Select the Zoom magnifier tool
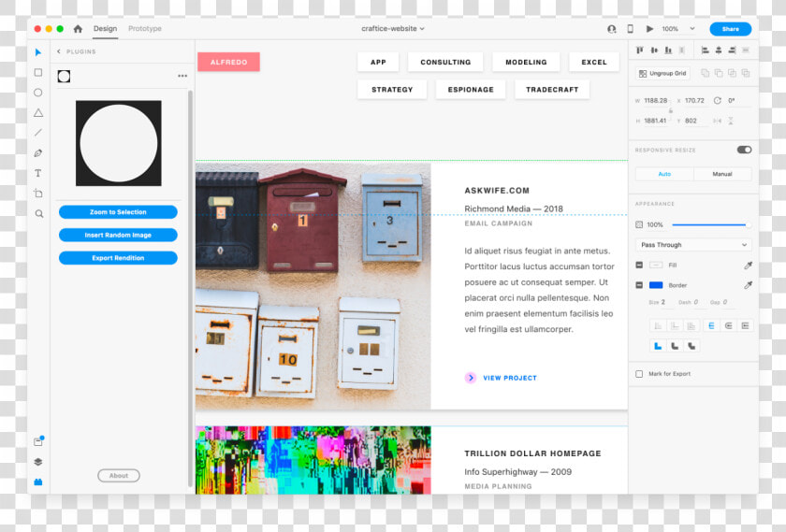Viewport: 786px width, 532px height. tap(38, 214)
